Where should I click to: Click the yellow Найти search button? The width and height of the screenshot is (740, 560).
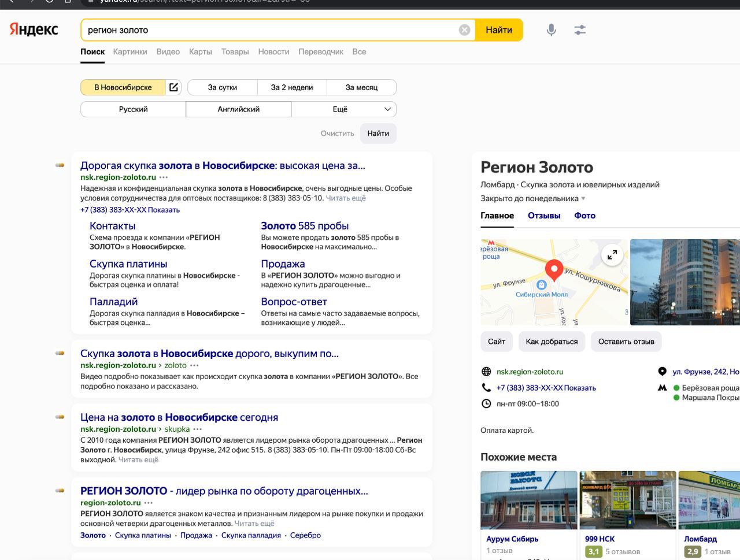click(499, 30)
